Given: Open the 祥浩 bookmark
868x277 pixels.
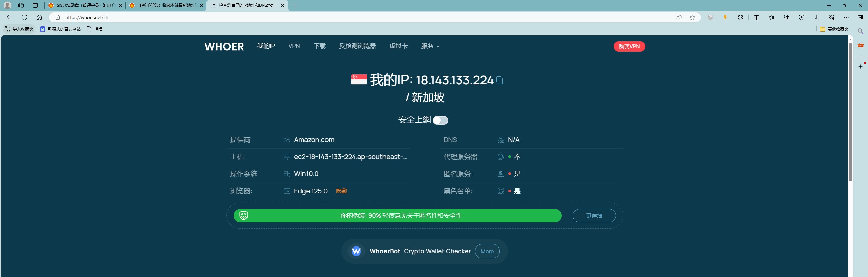Looking at the screenshot, I should 94,29.
